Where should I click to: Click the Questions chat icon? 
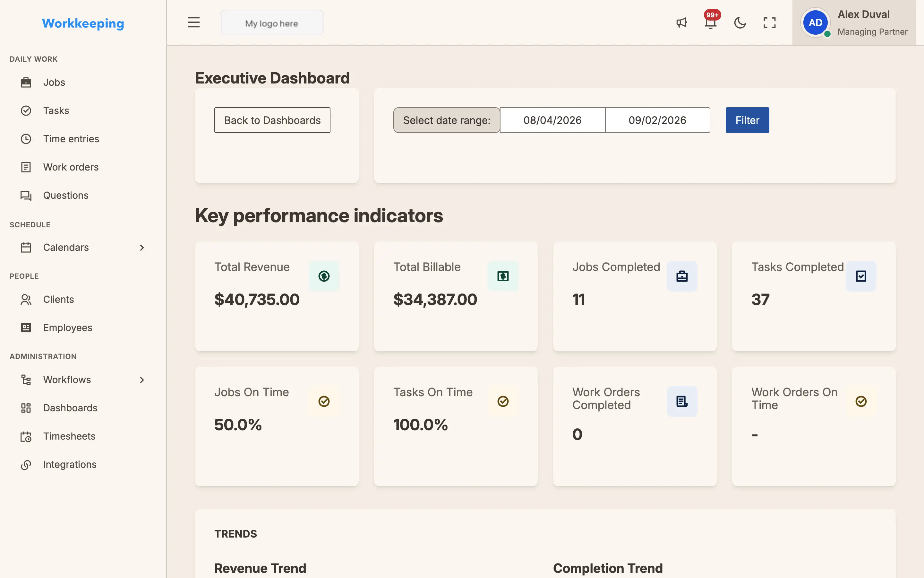click(x=26, y=195)
